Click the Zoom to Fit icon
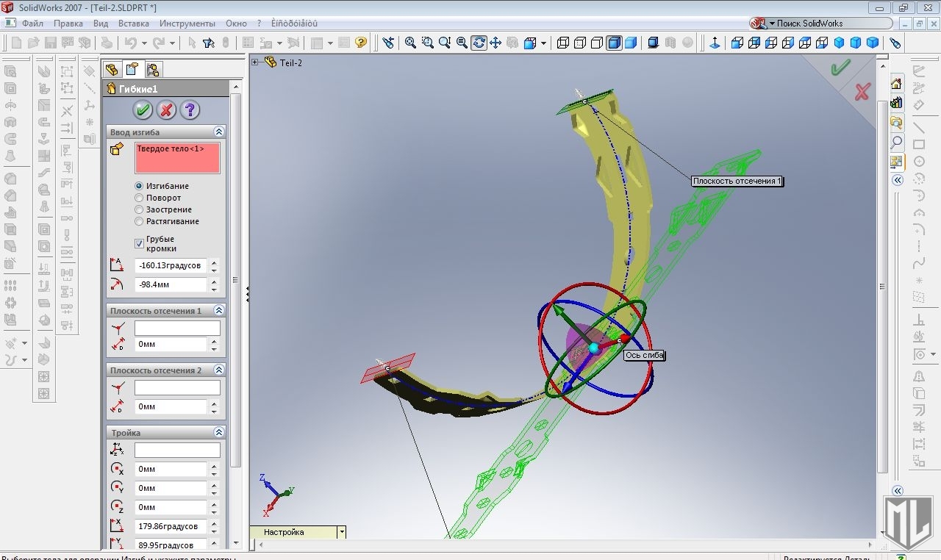Screen dimensions: 941x560 [410, 43]
